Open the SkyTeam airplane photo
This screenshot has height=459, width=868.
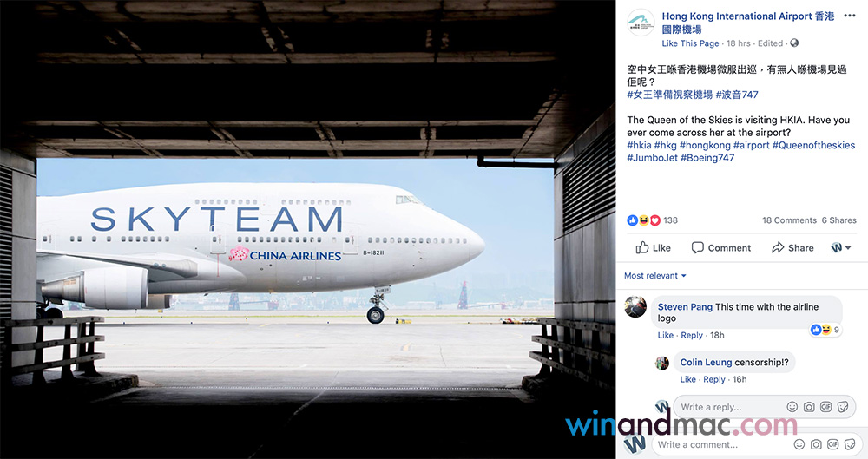(308, 229)
